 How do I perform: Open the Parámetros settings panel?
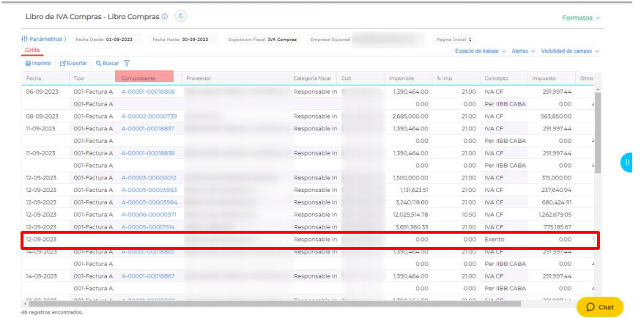[x=44, y=39]
